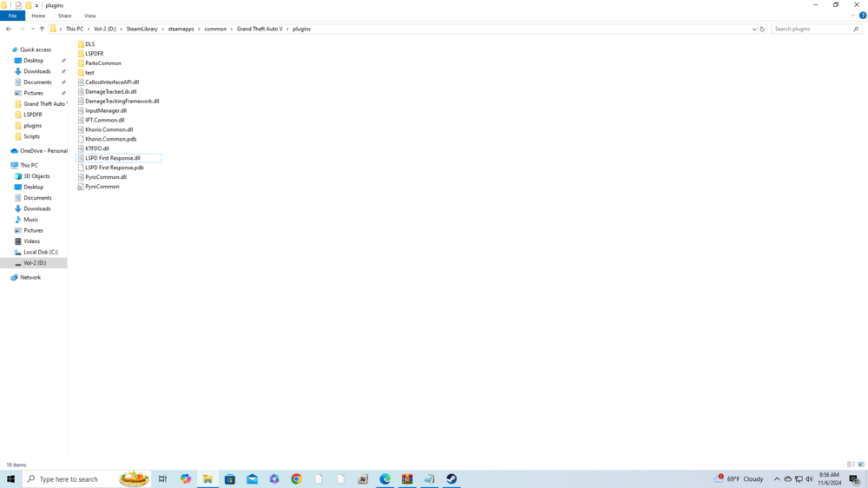Click This PC in address bar

pyautogui.click(x=75, y=29)
